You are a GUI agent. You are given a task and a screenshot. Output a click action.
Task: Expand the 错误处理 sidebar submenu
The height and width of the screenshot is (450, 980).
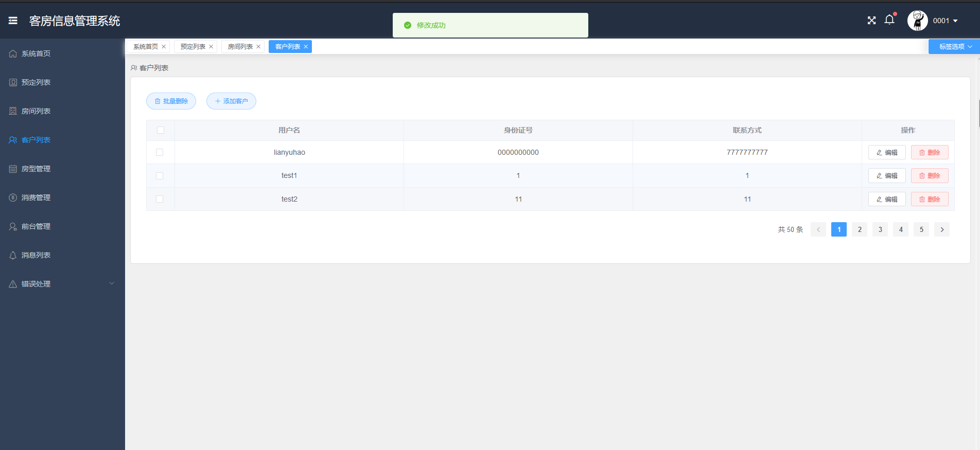click(62, 284)
